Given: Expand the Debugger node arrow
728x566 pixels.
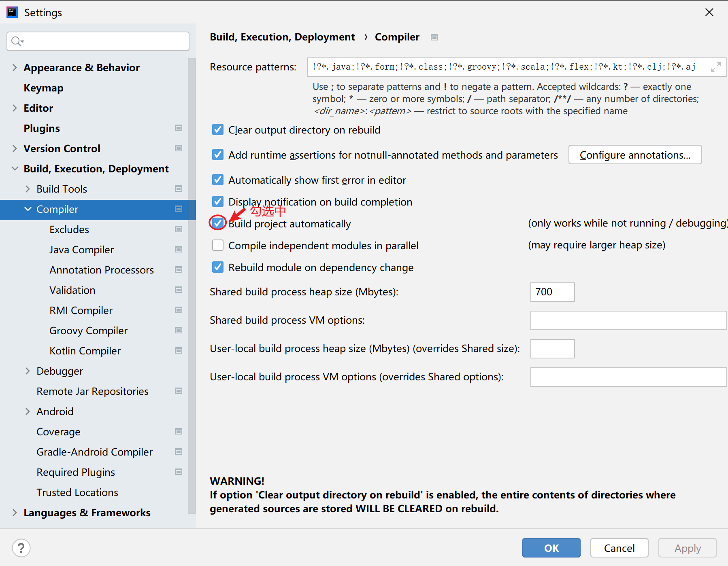Looking at the screenshot, I should tap(28, 371).
